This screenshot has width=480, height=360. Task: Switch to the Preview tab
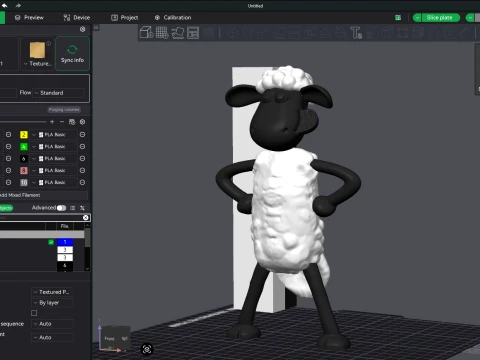29,17
